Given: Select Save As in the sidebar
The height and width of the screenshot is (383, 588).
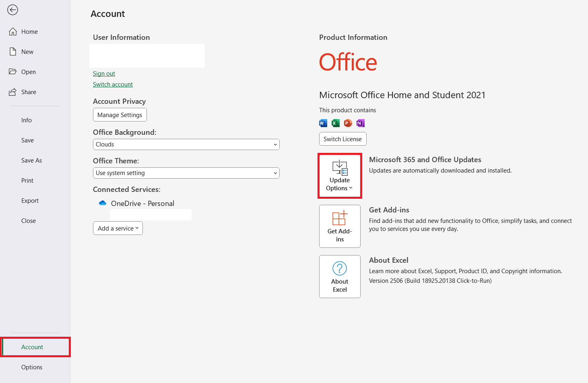Looking at the screenshot, I should [31, 160].
